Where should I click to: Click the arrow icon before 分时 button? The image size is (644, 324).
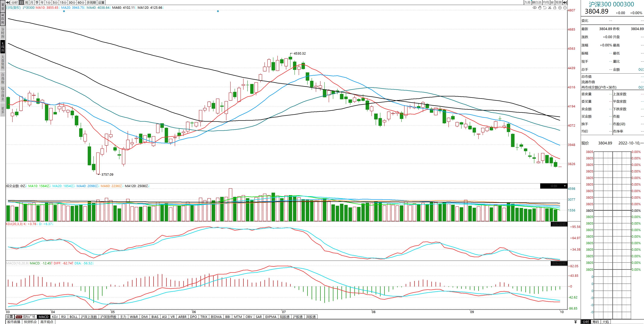(8, 3)
